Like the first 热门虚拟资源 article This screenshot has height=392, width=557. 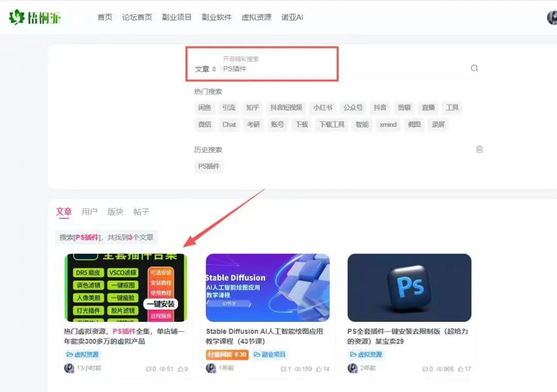pos(182,369)
